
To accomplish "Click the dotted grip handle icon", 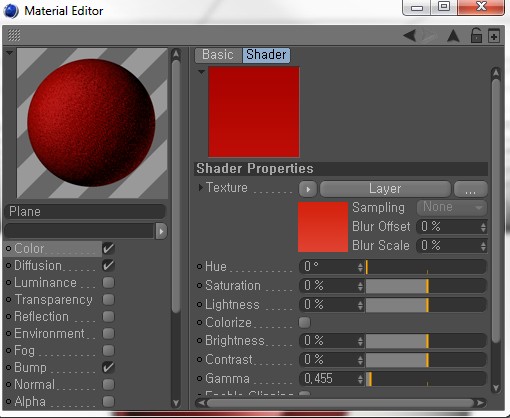I will (14, 35).
